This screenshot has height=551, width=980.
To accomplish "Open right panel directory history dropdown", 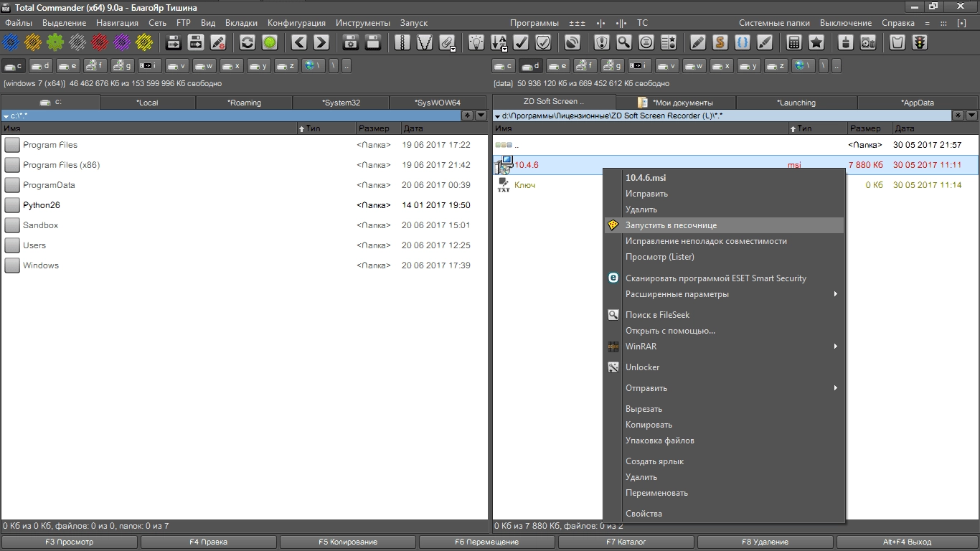I will point(972,116).
